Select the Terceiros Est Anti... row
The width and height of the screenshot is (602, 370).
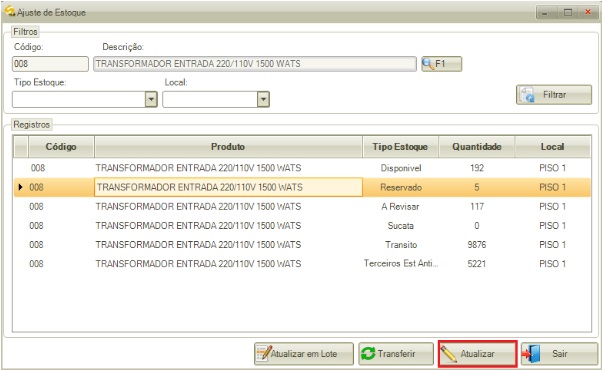[302, 264]
